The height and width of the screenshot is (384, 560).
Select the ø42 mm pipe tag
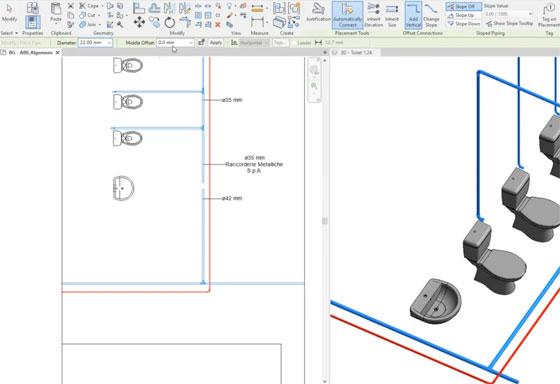pos(232,198)
